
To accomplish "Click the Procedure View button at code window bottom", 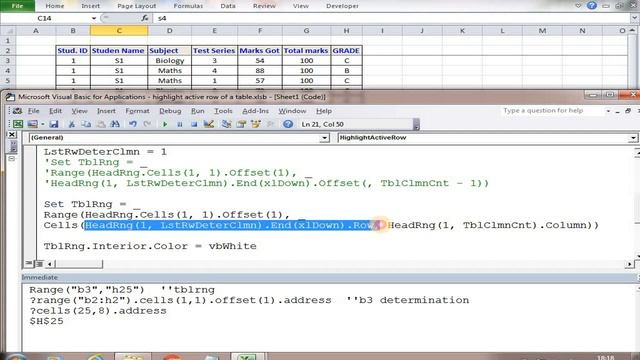I will 29,264.
